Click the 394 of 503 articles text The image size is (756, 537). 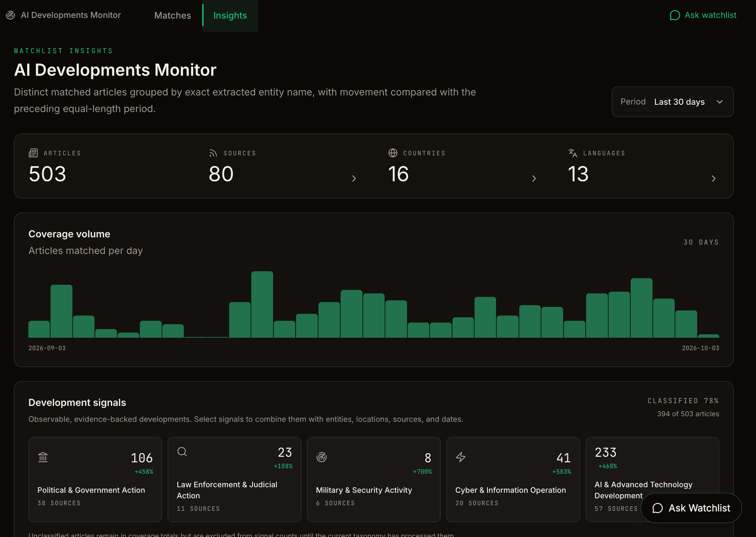688,414
